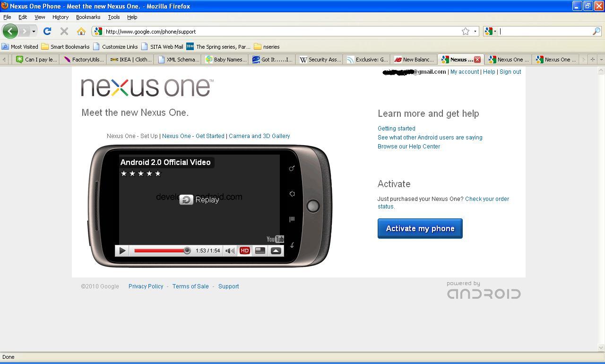Open the Browse our Help Center link
This screenshot has width=605, height=364.
pyautogui.click(x=408, y=147)
